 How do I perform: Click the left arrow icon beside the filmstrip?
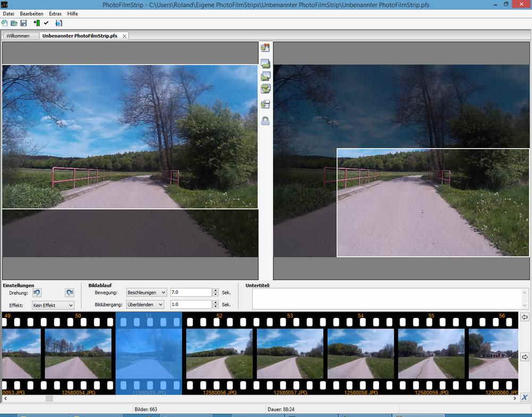[x=524, y=317]
